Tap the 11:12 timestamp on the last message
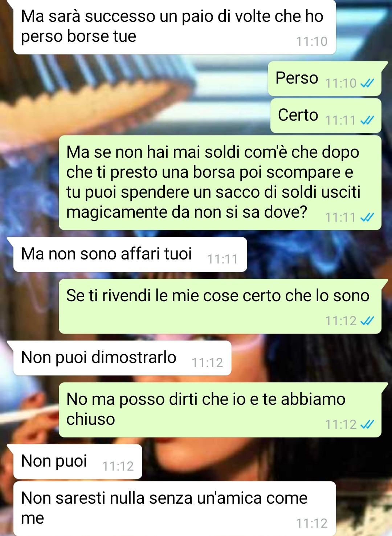 click(312, 523)
